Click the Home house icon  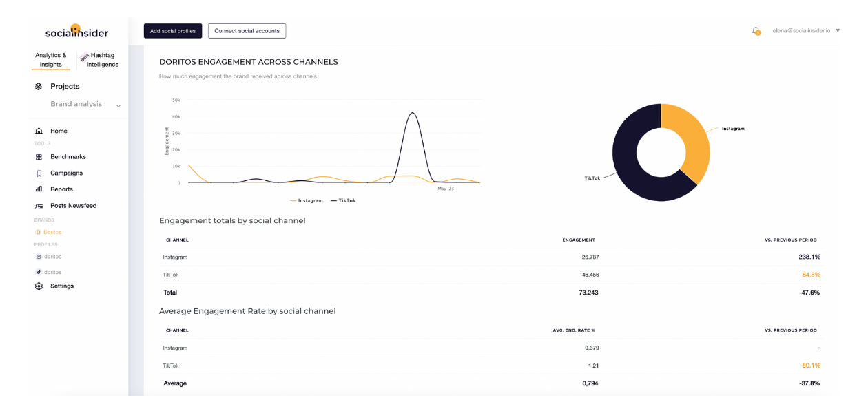click(x=39, y=131)
